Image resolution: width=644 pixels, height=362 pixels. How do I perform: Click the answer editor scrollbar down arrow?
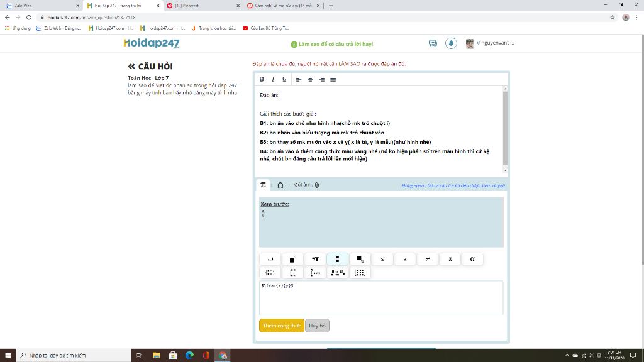click(505, 170)
